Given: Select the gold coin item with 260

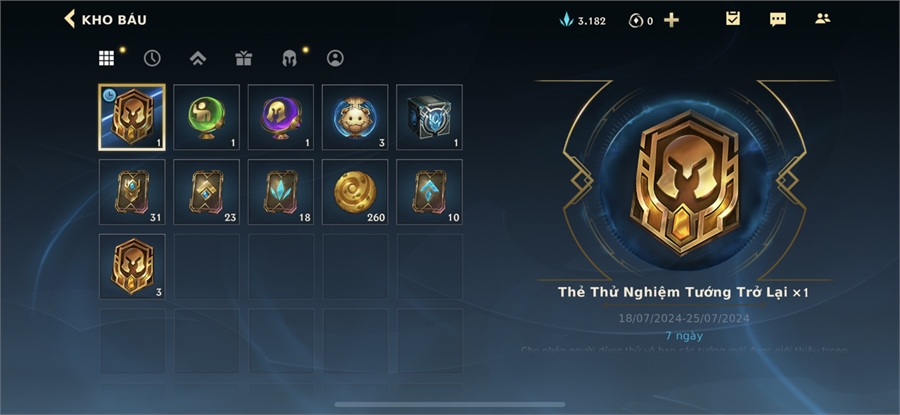Looking at the screenshot, I should coord(355,192).
